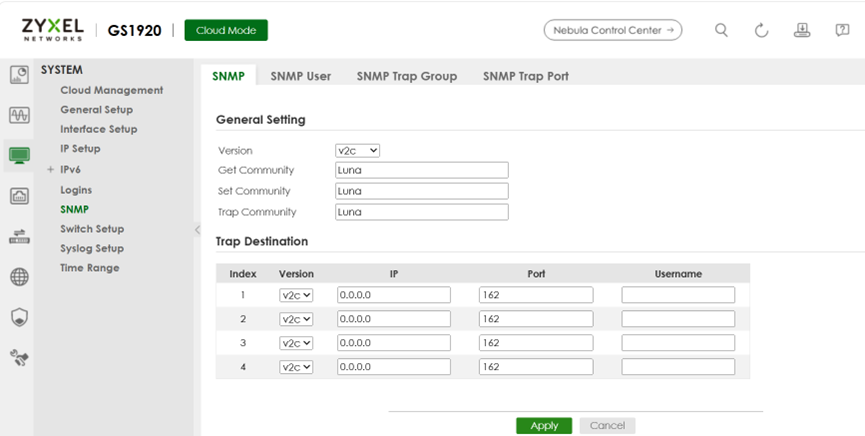
Task: Click IP field for trap index 4
Action: tap(394, 366)
